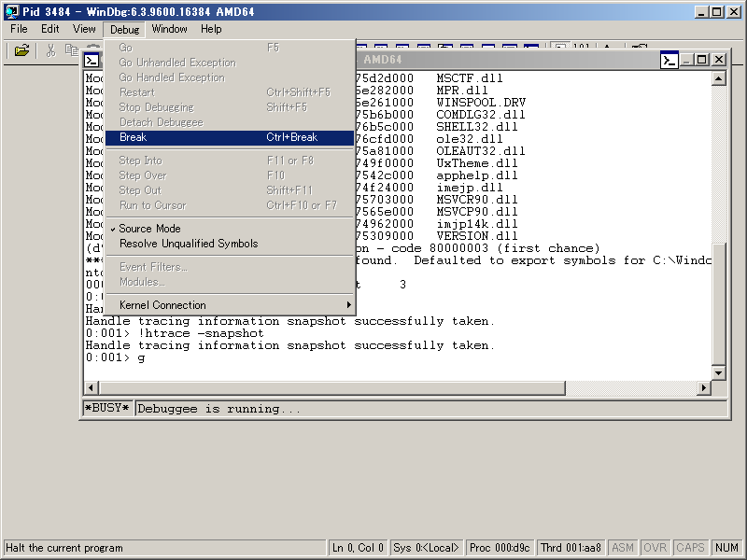Click the WINSPOOL.DRV module name
This screenshot has width=747, height=560.
click(x=481, y=103)
